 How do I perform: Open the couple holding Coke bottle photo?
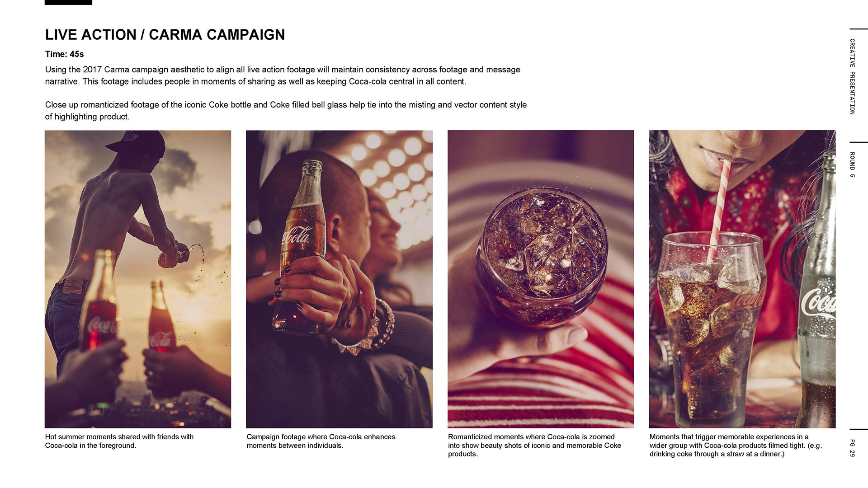339,279
